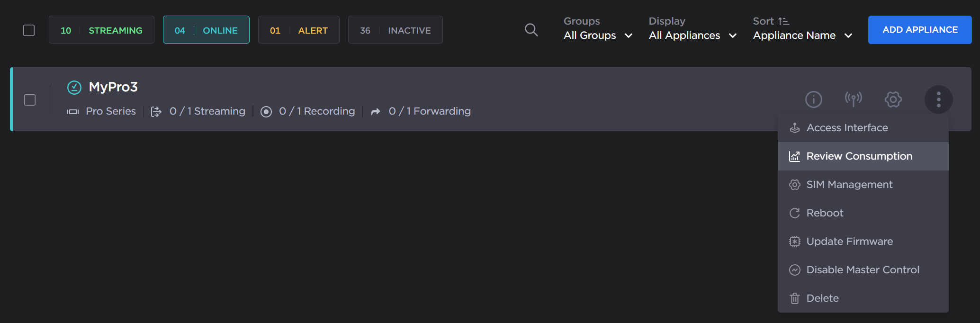Click the Add Appliance button
This screenshot has height=323, width=980.
(919, 30)
